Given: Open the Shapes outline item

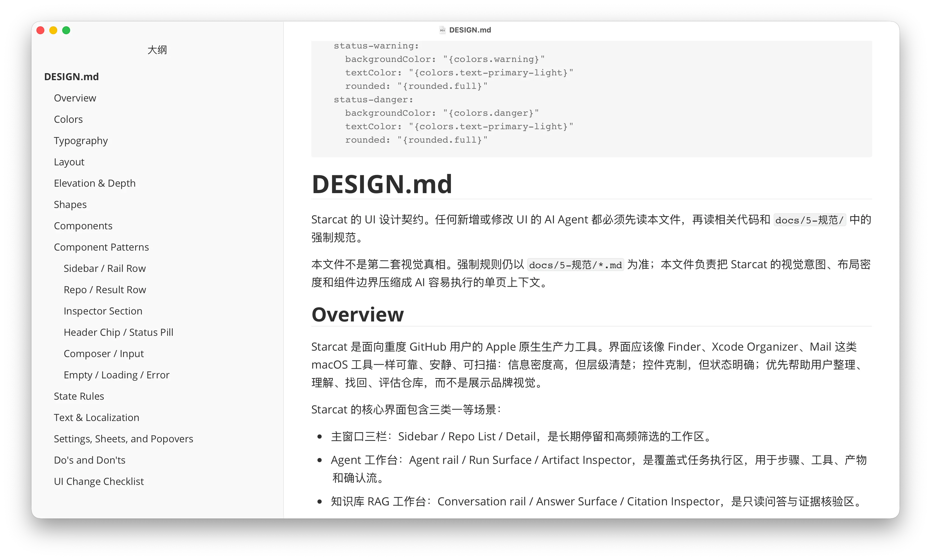Looking at the screenshot, I should pyautogui.click(x=70, y=205).
